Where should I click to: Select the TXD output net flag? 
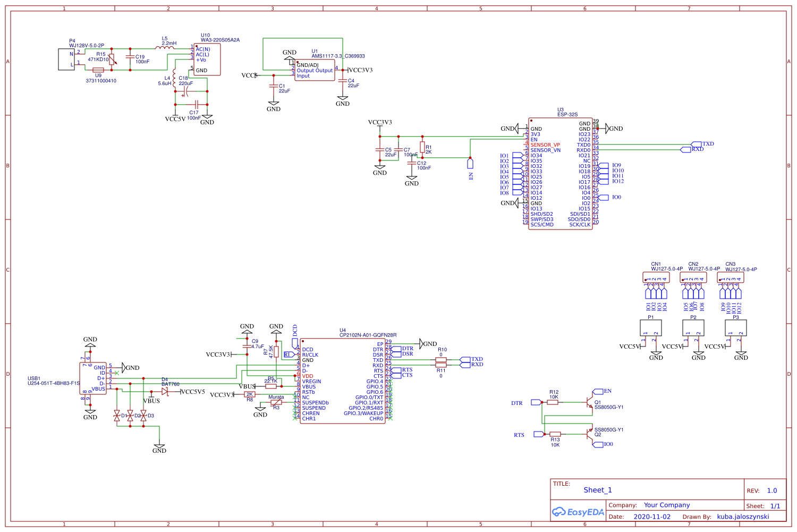pos(696,143)
